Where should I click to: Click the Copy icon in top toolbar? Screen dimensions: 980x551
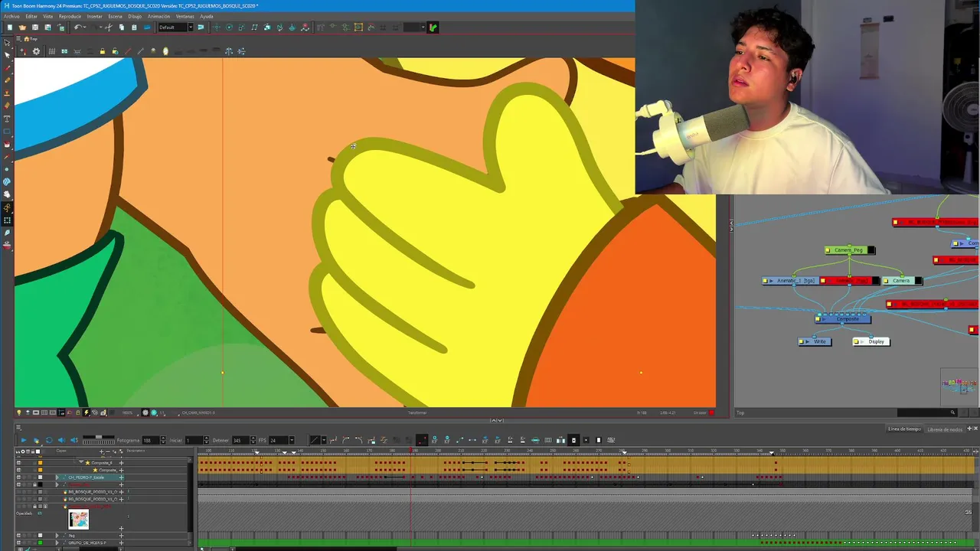coord(122,28)
